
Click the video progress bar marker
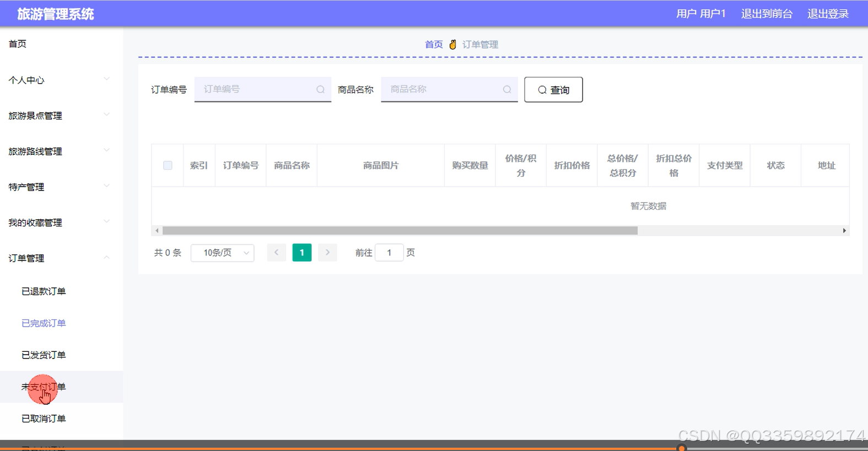(x=682, y=448)
